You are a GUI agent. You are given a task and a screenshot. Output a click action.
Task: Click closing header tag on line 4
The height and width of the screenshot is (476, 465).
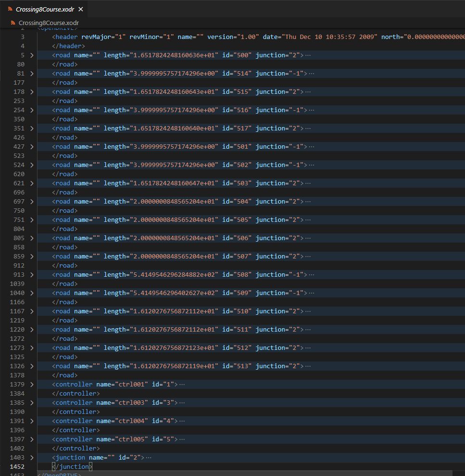pyautogui.click(x=68, y=46)
